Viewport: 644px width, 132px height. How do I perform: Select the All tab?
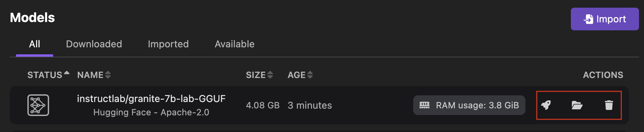click(34, 44)
